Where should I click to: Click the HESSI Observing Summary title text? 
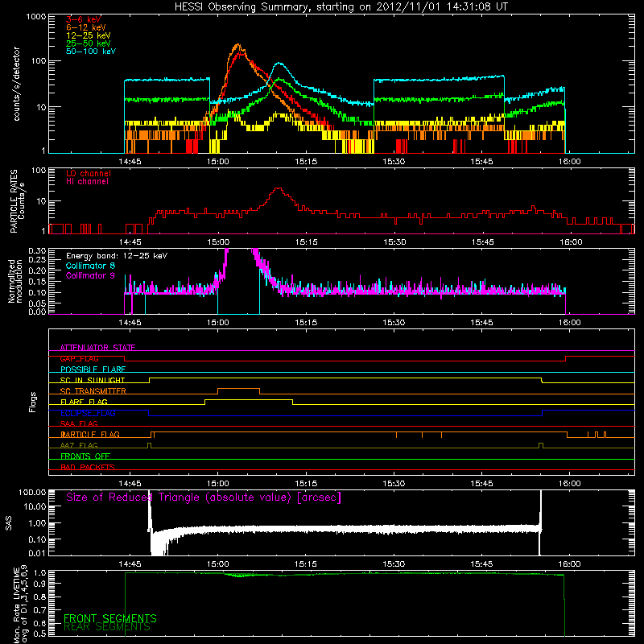click(341, 7)
